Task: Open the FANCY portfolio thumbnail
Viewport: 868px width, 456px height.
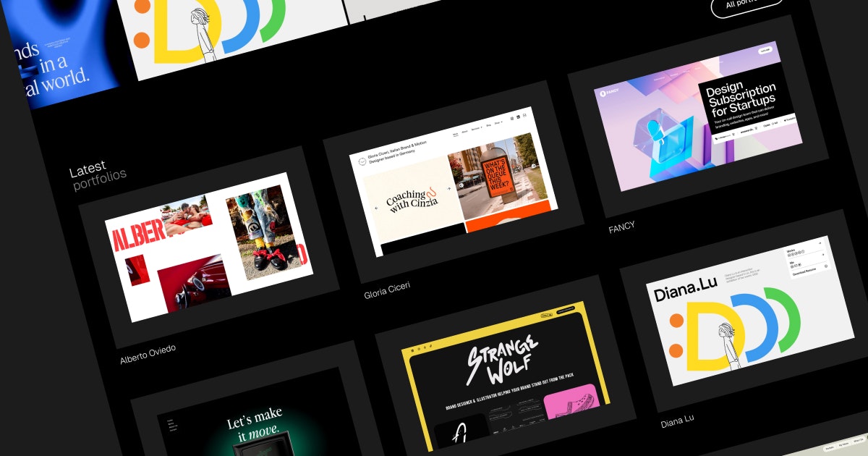Action: coord(698,116)
